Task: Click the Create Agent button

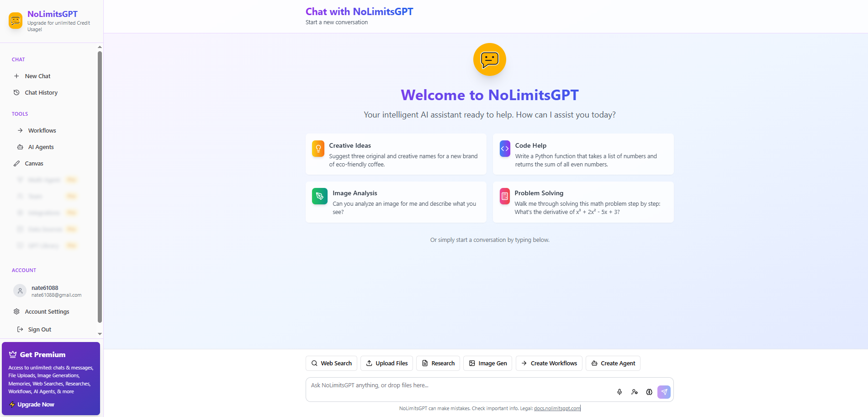Action: 613,363
